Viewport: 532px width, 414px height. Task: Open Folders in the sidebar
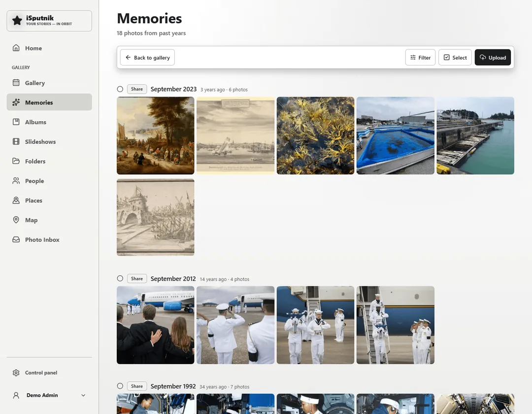pos(49,161)
